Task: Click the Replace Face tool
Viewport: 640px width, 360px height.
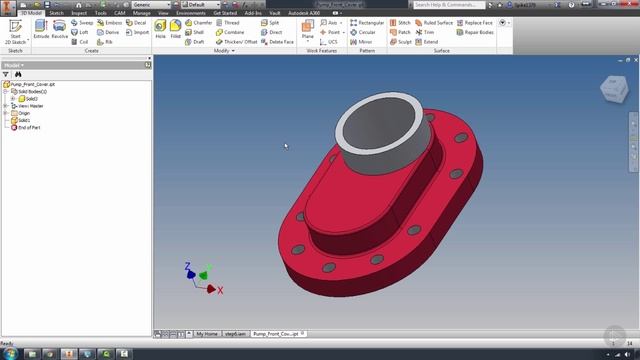Action: pyautogui.click(x=474, y=23)
